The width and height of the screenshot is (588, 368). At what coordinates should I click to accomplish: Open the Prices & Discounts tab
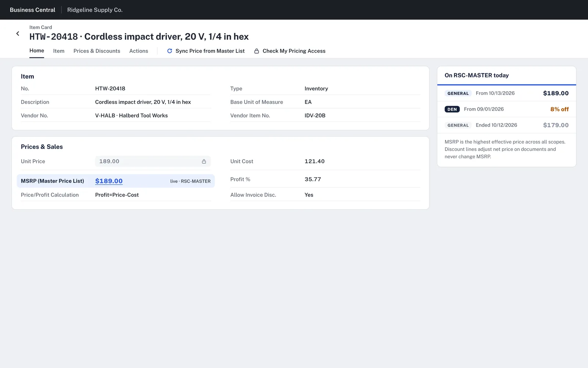(x=97, y=51)
